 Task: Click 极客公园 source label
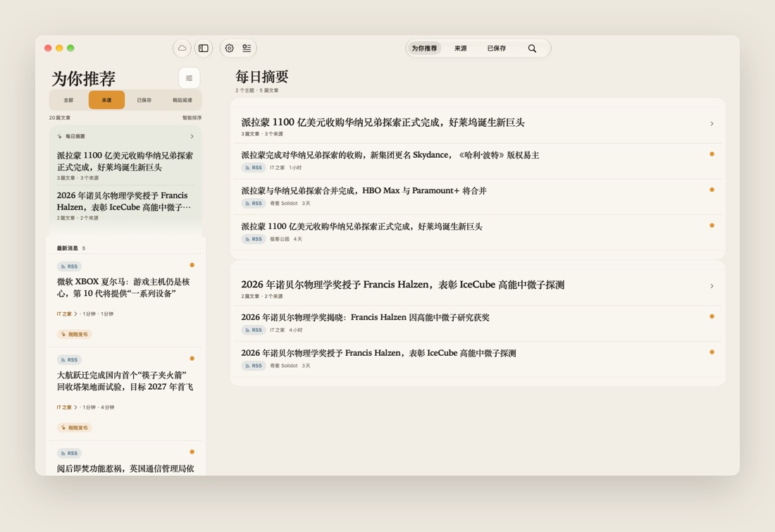[x=280, y=239]
